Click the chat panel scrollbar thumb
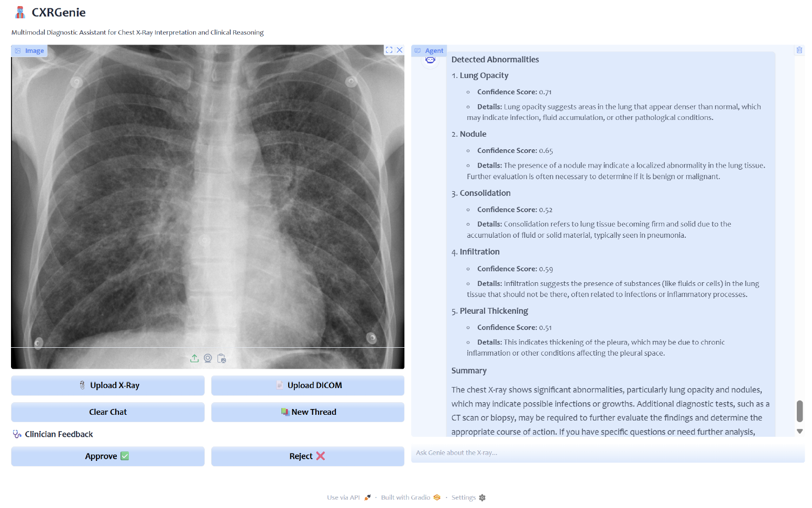The width and height of the screenshot is (812, 508). click(x=799, y=411)
